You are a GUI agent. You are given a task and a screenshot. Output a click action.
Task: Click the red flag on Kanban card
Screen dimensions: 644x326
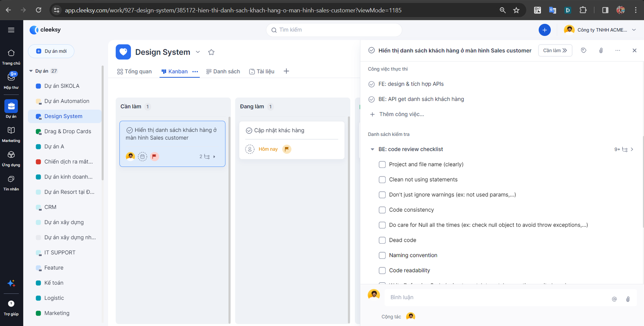(x=155, y=157)
